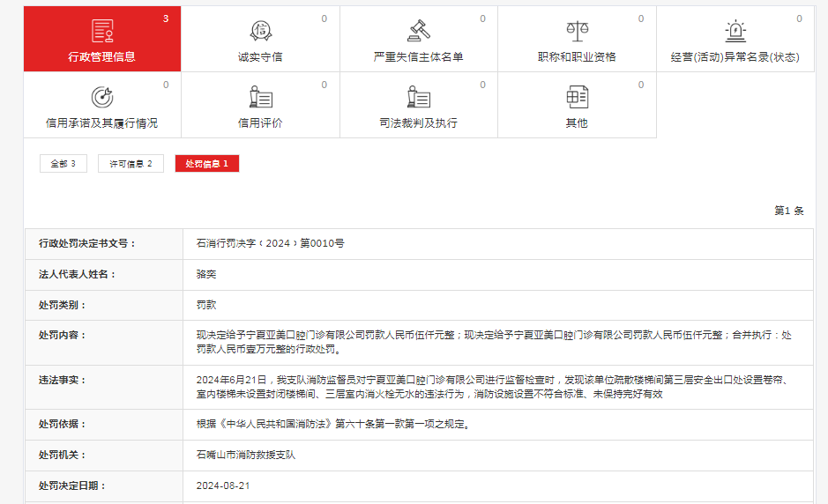Click the legal representative name 骆奕
Screen dimensions: 828x504
point(206,274)
